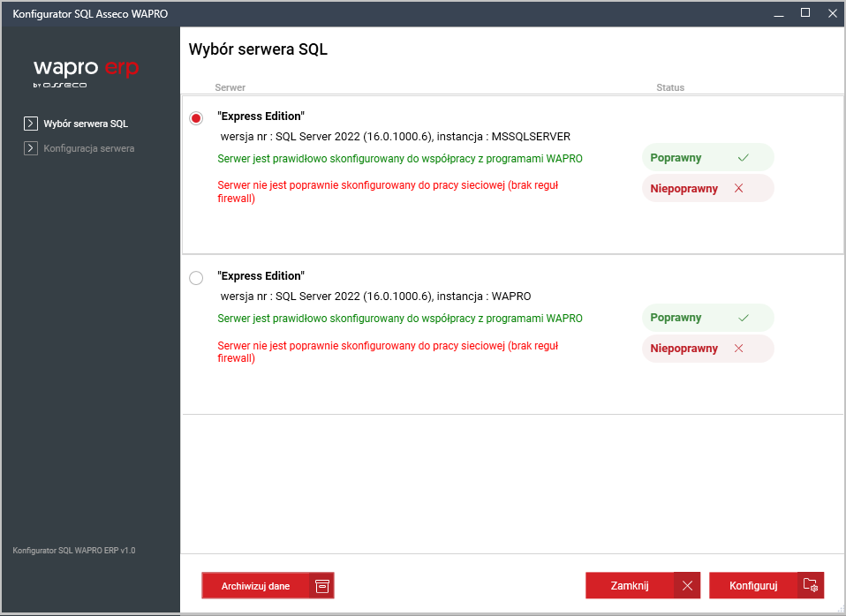Click red X status icon for MSSQLSERVER instance
Image resolution: width=846 pixels, height=616 pixels.
(738, 189)
